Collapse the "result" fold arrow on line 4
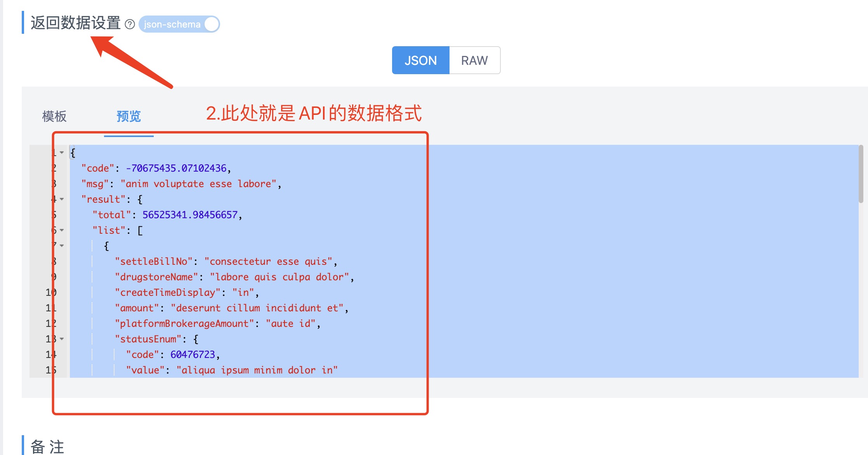Viewport: 868px width, 455px height. click(62, 199)
